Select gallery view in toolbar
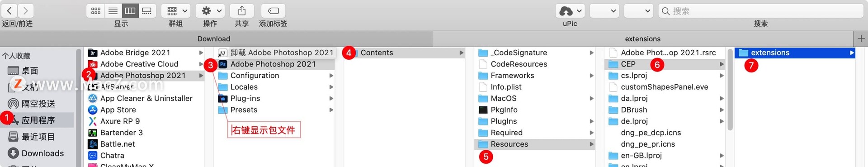The image size is (868, 167). (x=147, y=10)
